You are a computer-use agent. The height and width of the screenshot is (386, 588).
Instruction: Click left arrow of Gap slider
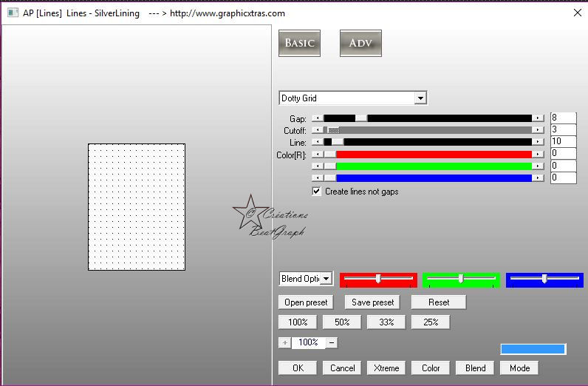pos(318,118)
